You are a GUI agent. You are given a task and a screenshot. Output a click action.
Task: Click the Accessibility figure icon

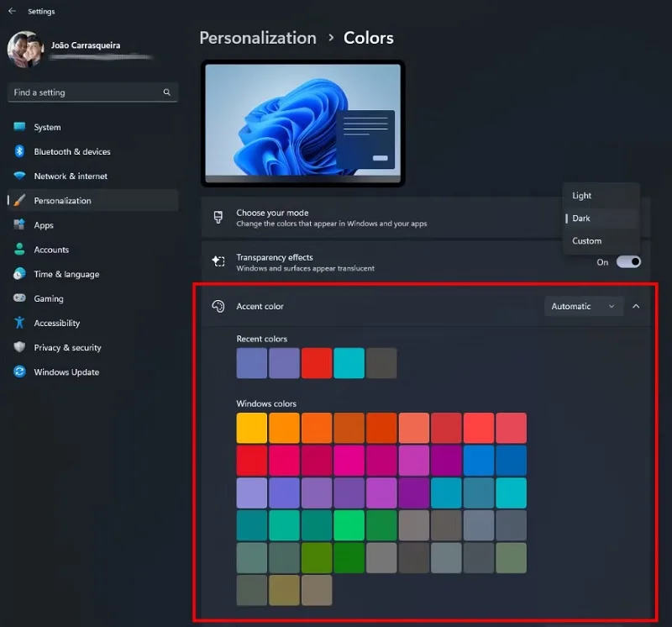19,323
